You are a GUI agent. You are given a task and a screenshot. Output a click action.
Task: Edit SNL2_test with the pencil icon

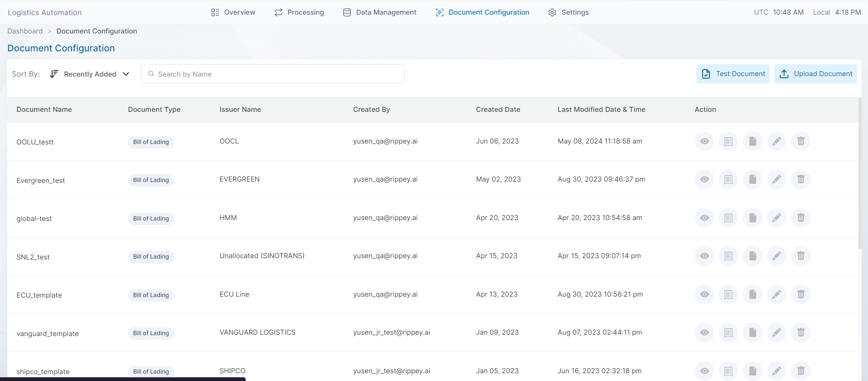tap(776, 256)
